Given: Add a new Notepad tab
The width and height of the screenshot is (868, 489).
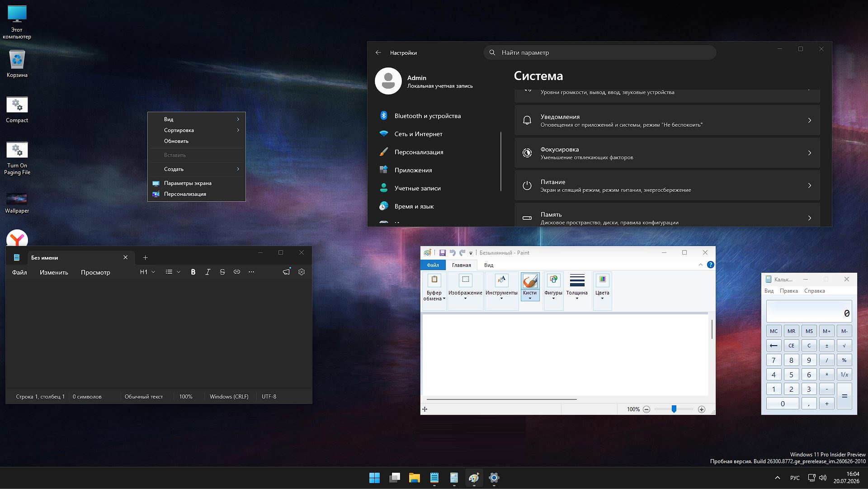Looking at the screenshot, I should coord(145,257).
